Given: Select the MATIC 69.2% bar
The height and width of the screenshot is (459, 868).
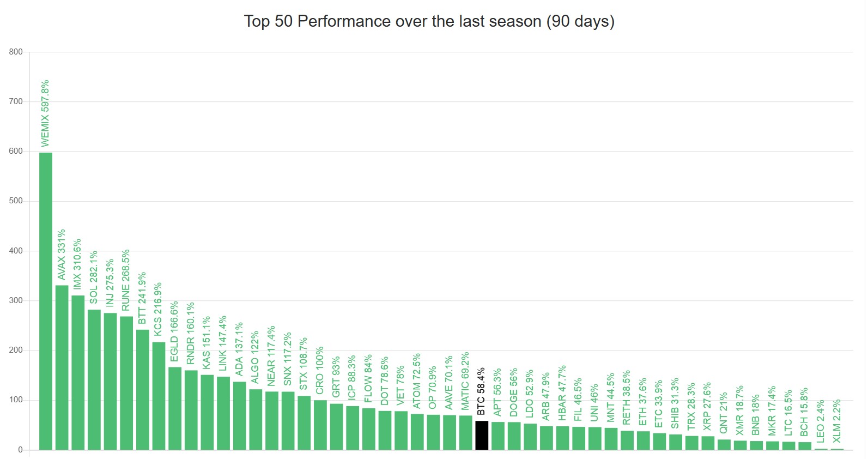Looking at the screenshot, I should click(x=466, y=432).
